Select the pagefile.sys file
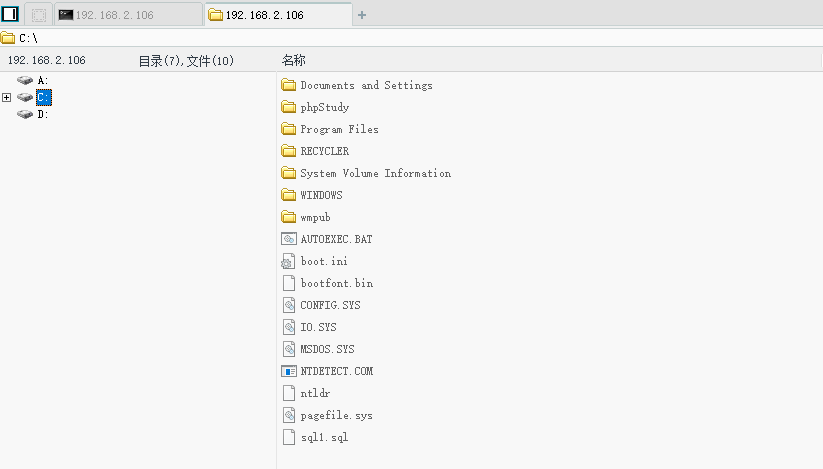Viewport: 823px width, 469px height. click(336, 415)
